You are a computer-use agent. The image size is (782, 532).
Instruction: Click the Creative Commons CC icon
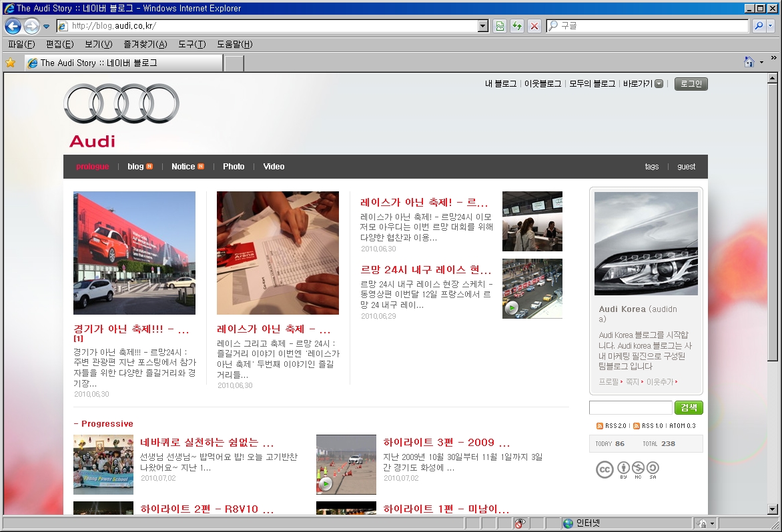pyautogui.click(x=605, y=469)
